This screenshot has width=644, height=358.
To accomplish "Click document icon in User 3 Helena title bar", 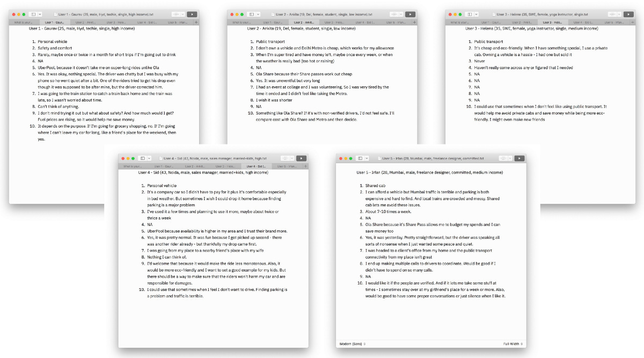I will click(493, 14).
